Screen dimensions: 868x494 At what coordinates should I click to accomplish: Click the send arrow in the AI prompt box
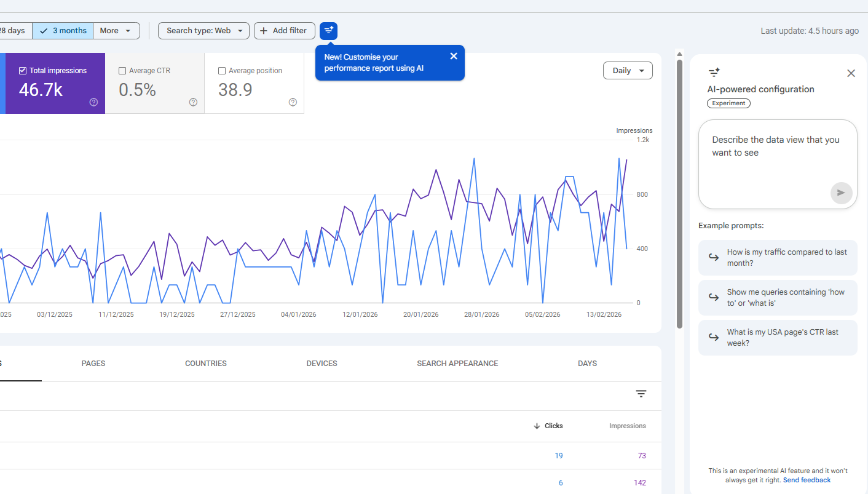[x=841, y=193]
